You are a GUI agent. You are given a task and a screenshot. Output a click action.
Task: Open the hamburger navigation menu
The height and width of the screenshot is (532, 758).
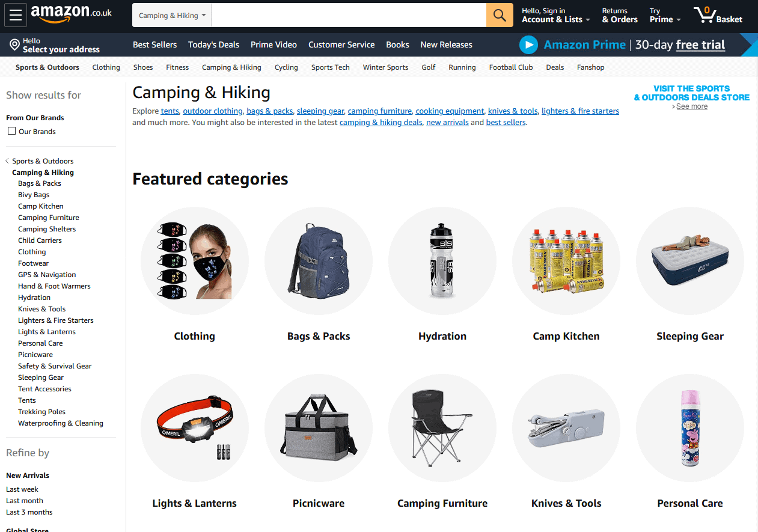[x=16, y=15]
